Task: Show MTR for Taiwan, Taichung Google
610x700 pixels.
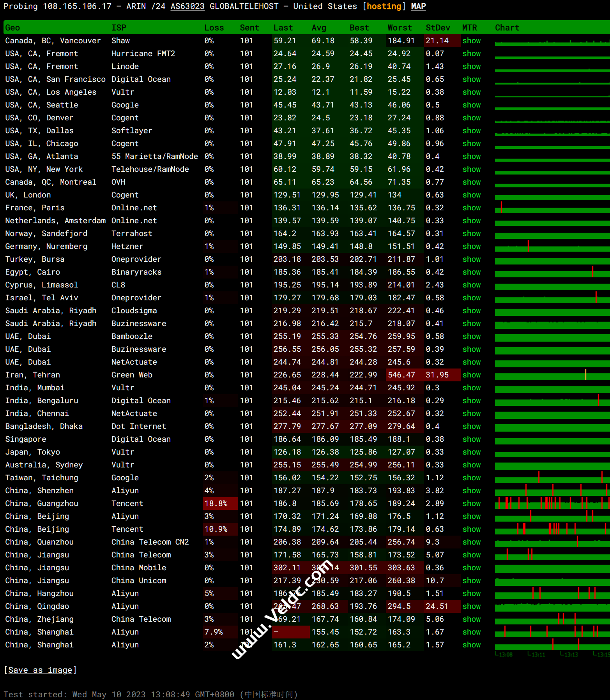Action: pyautogui.click(x=471, y=478)
